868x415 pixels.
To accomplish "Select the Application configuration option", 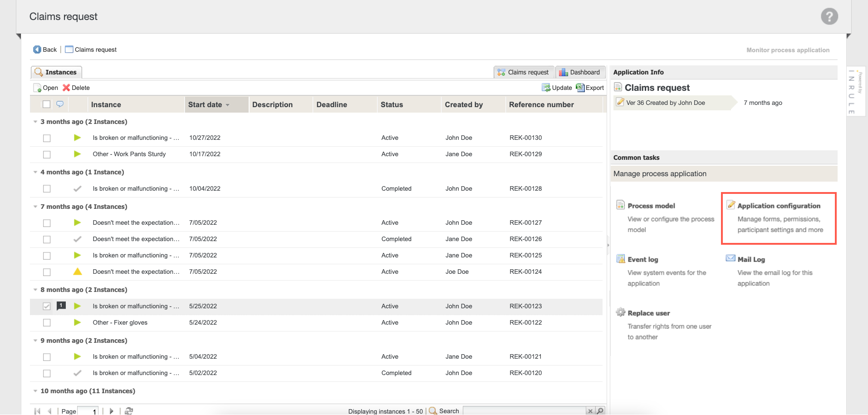I will pos(778,206).
